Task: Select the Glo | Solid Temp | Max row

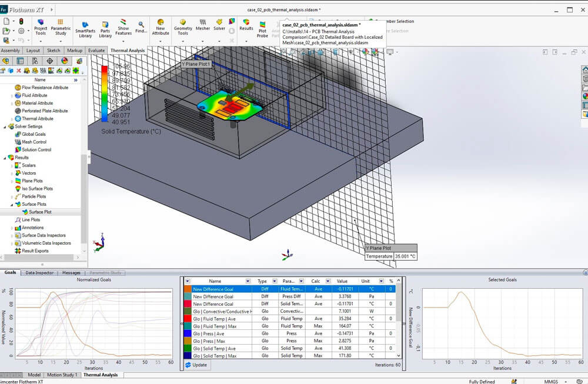Action: click(x=290, y=356)
